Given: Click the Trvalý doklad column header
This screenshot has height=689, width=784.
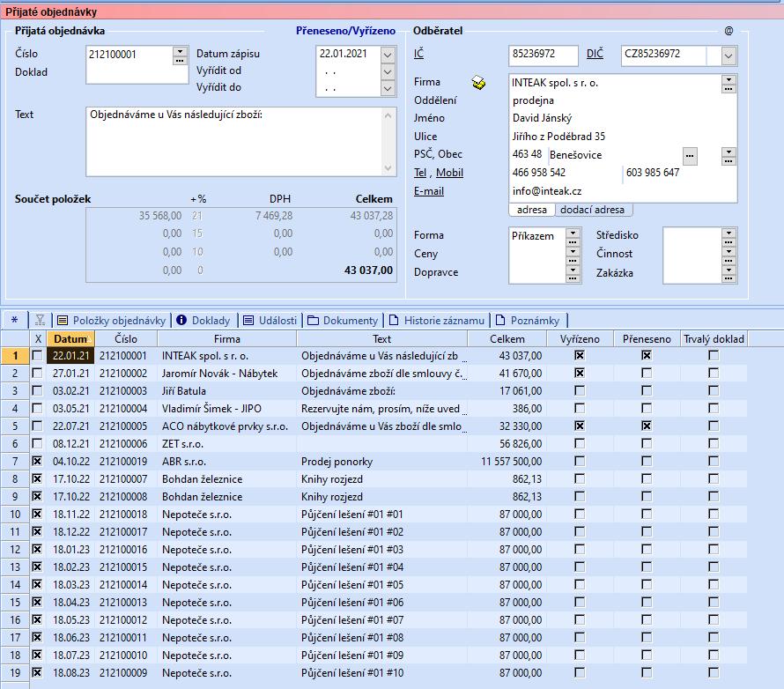Looking at the screenshot, I should tap(714, 338).
